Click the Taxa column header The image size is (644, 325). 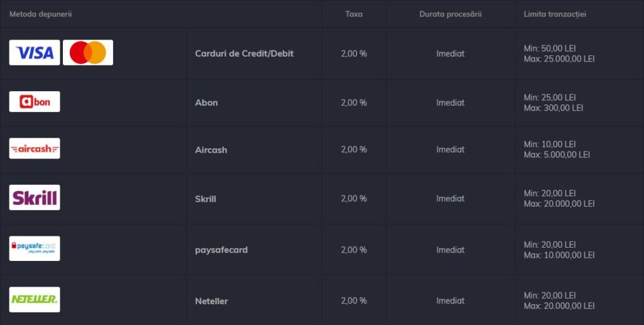(x=353, y=14)
